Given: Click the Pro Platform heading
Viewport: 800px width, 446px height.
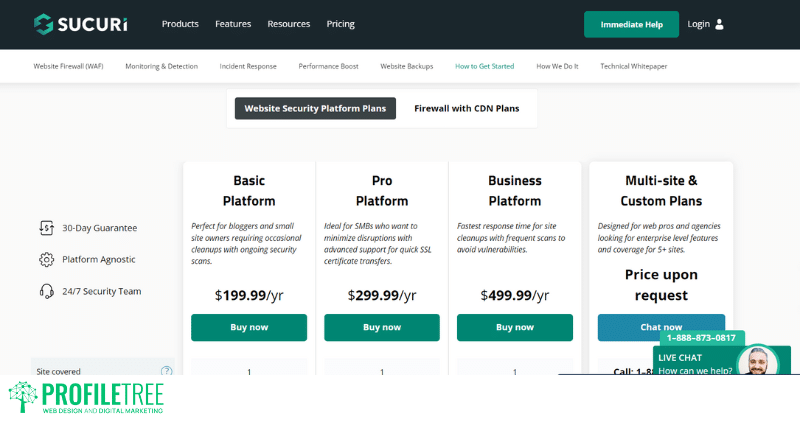Looking at the screenshot, I should 382,191.
